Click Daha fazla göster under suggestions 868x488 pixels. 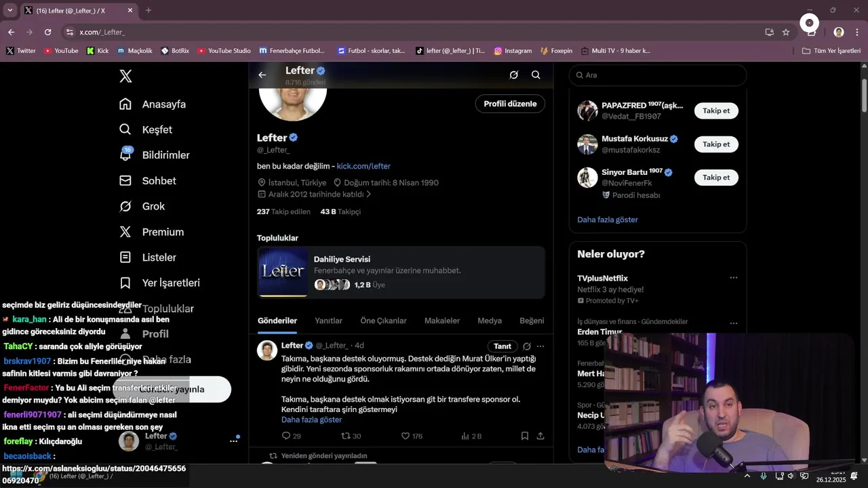point(608,220)
